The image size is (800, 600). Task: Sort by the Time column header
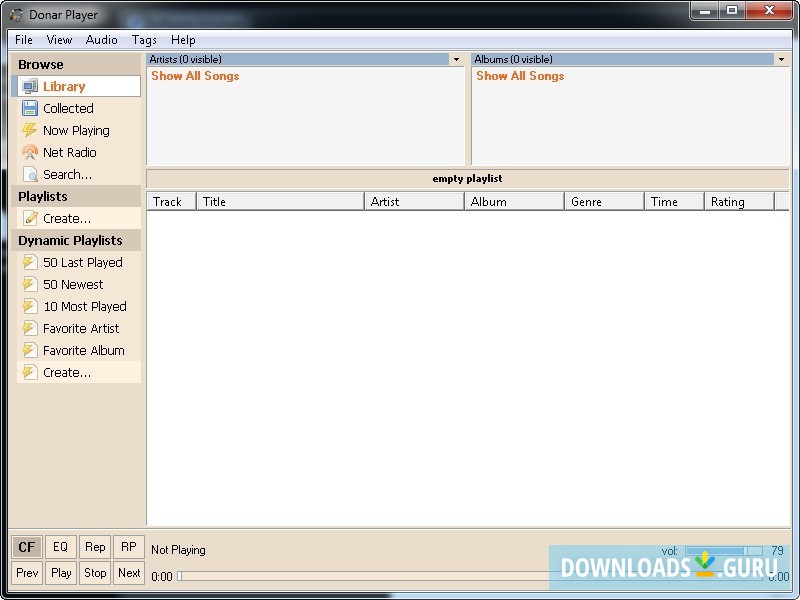(674, 202)
